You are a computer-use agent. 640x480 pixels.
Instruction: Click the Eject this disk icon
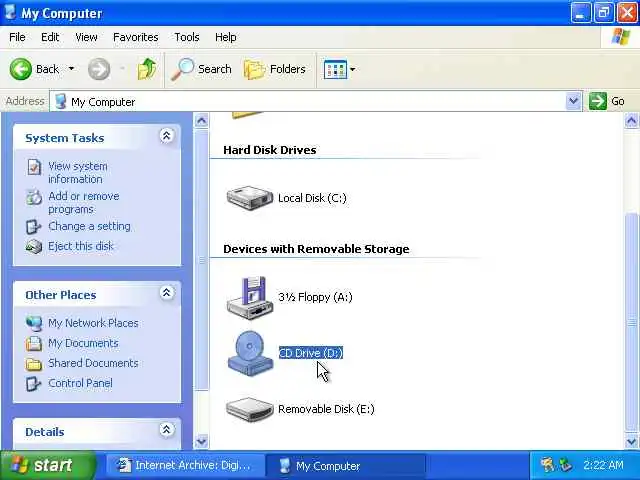[34, 246]
